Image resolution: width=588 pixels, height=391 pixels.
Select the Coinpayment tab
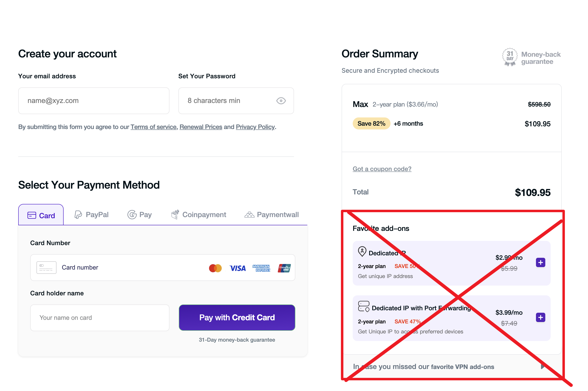pyautogui.click(x=199, y=214)
